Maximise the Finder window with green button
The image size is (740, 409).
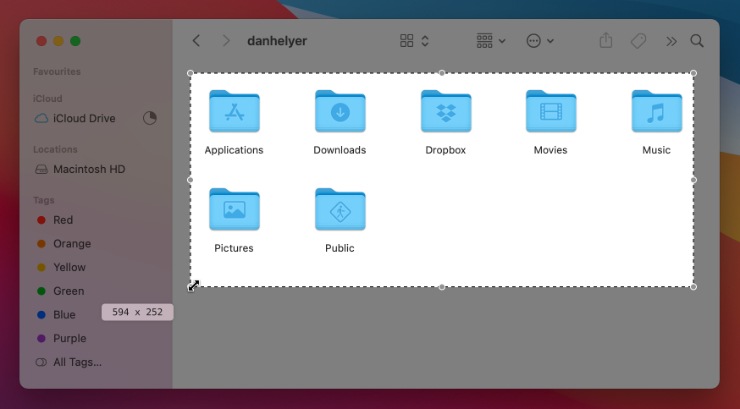click(75, 41)
